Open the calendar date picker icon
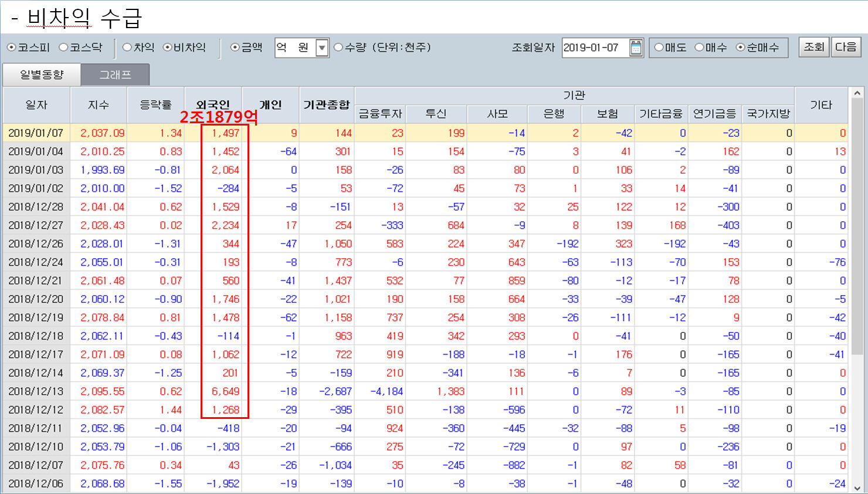 pyautogui.click(x=636, y=48)
